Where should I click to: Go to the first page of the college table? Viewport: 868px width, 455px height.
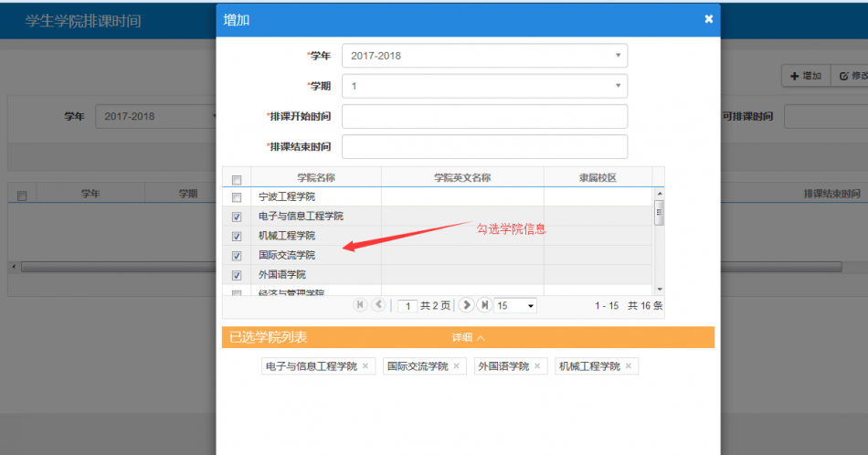click(x=360, y=305)
